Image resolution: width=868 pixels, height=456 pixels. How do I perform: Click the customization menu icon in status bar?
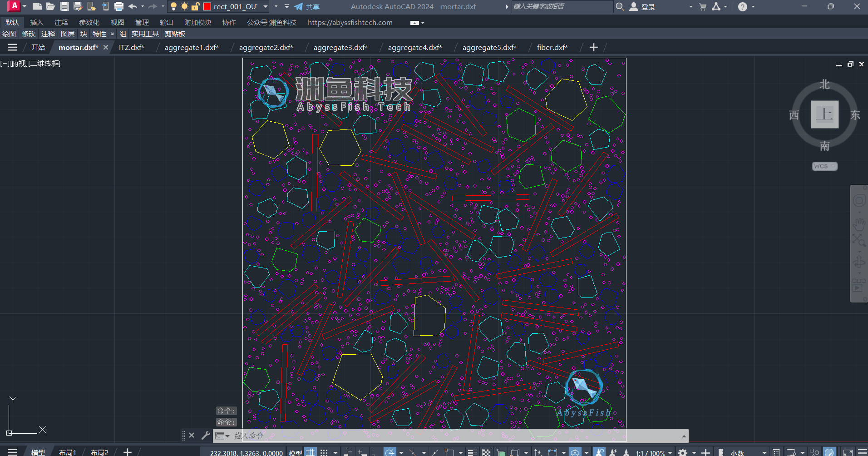[x=863, y=452]
